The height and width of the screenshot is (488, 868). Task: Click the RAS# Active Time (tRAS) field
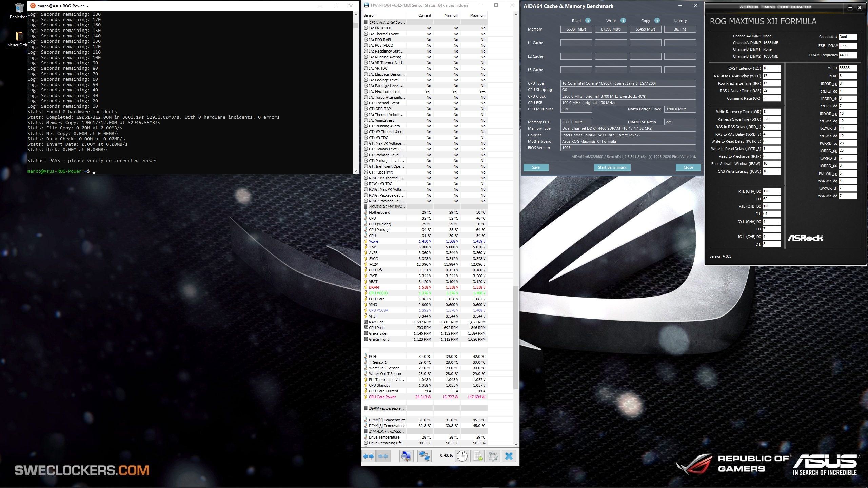click(x=771, y=91)
